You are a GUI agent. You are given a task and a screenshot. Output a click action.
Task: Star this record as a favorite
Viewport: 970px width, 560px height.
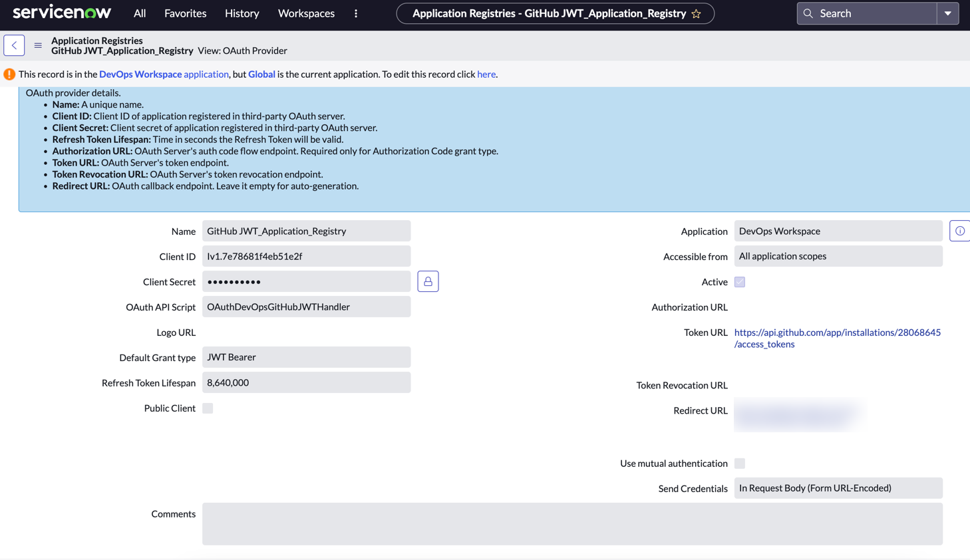click(697, 13)
